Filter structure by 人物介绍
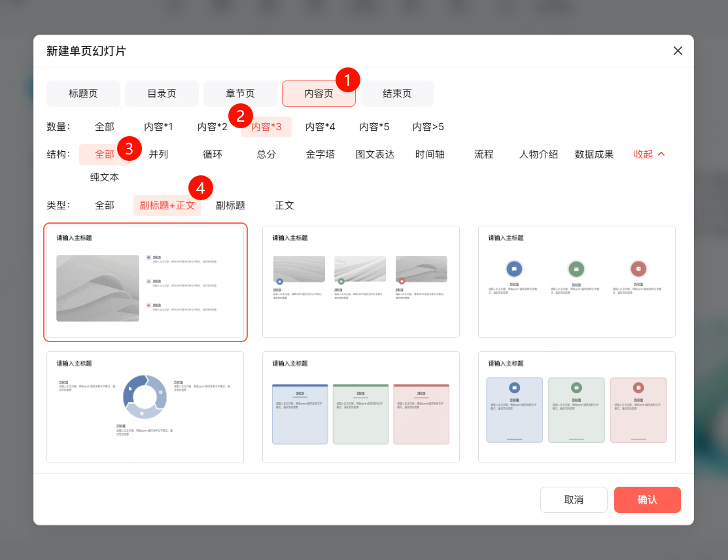 click(x=538, y=154)
